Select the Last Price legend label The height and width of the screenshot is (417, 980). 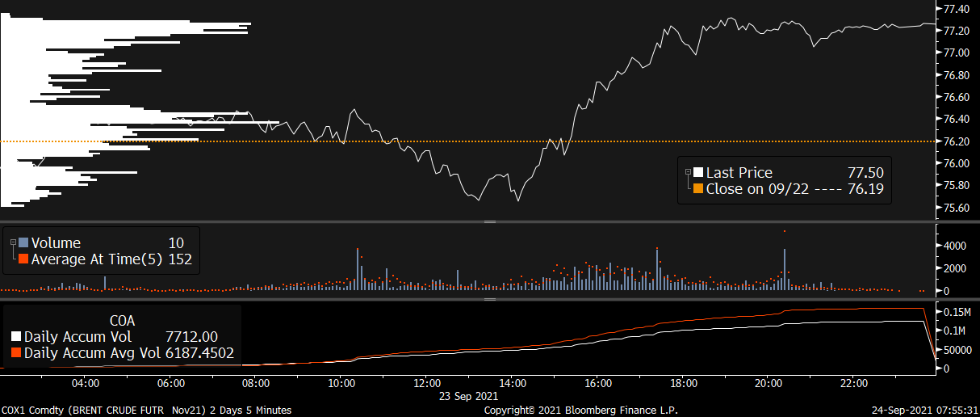pos(739,172)
